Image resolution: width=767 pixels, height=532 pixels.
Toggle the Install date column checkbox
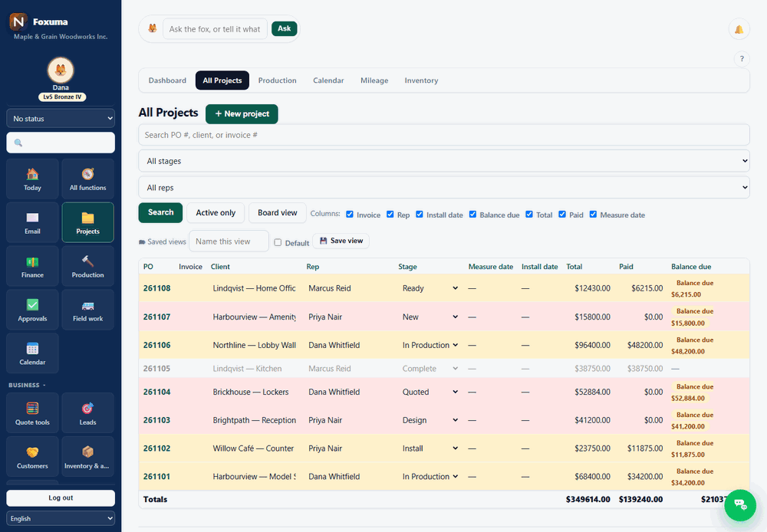pos(420,214)
